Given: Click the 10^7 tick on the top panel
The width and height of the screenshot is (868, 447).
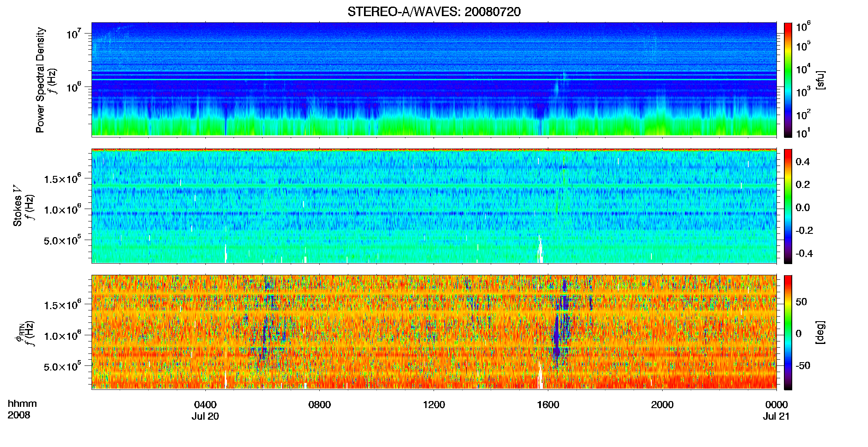Looking at the screenshot, I should coord(75,34).
